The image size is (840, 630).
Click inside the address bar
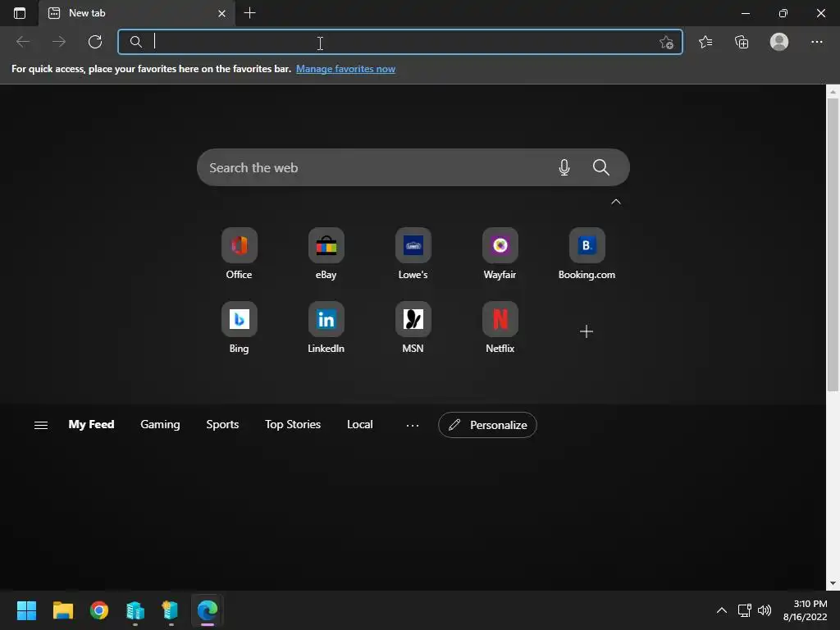pyautogui.click(x=399, y=42)
